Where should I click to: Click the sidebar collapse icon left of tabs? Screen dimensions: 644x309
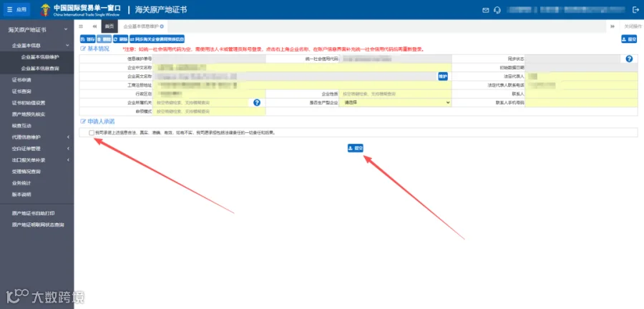coord(81,26)
